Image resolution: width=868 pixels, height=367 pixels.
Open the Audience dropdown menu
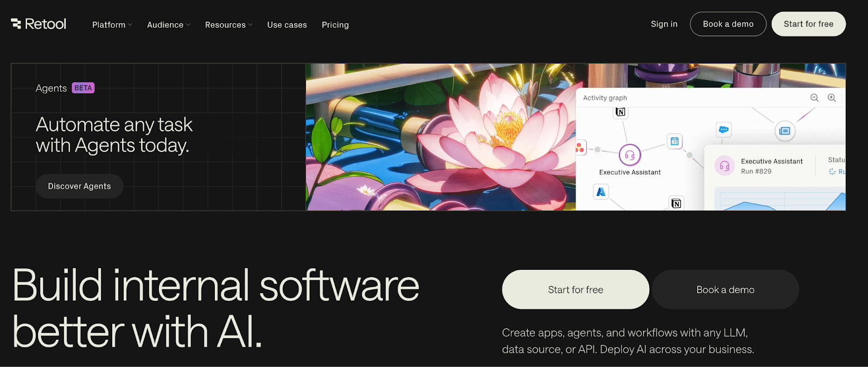tap(168, 25)
